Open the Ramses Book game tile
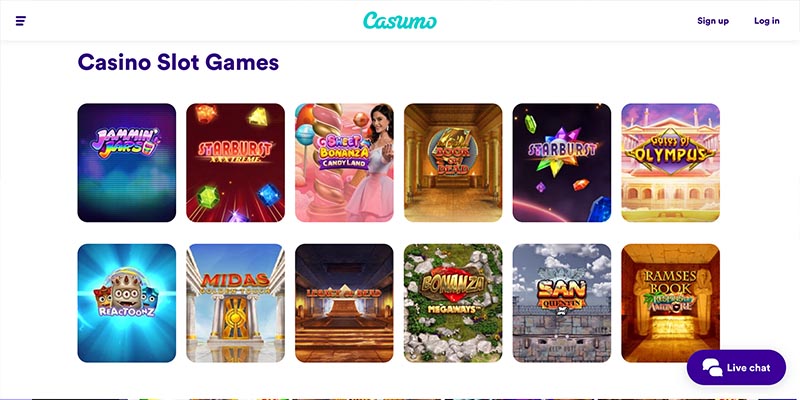 click(670, 303)
